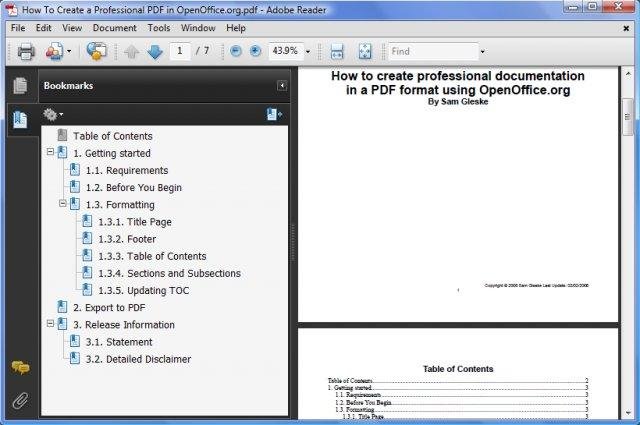Click the 'By Sam Gleske' author line

pos(458,102)
